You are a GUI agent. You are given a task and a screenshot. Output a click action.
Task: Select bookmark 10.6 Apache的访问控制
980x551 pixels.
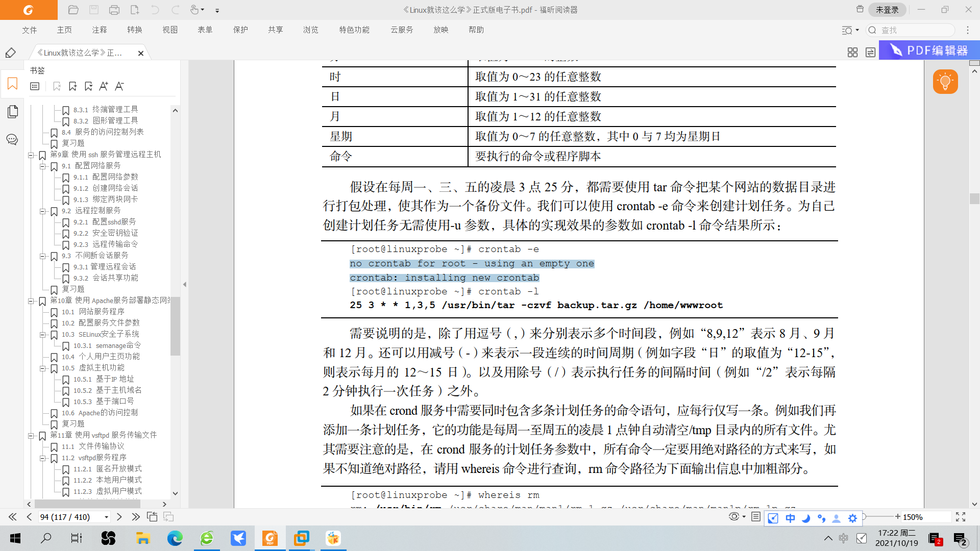(x=100, y=413)
